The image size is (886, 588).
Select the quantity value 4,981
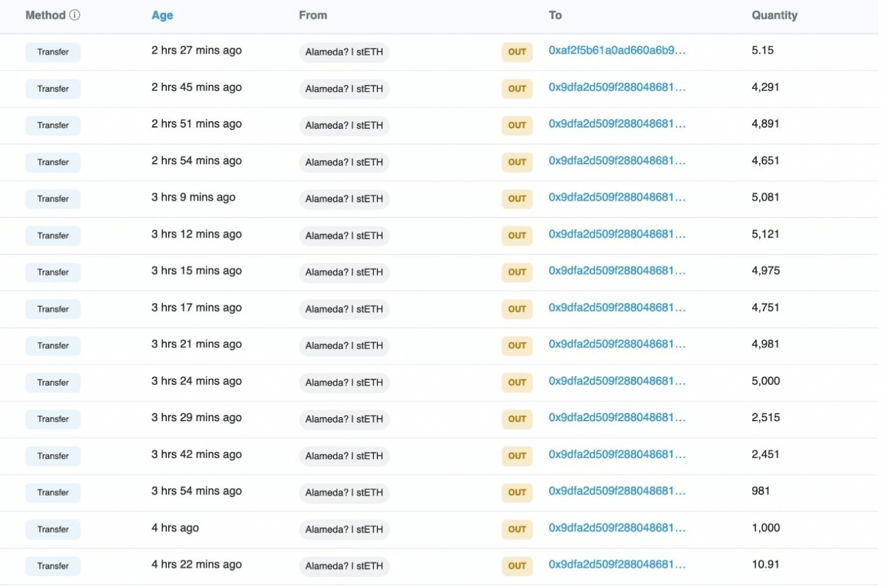766,344
